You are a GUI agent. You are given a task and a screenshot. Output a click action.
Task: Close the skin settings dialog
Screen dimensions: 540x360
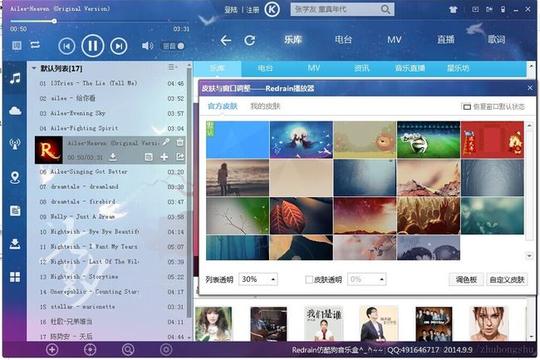tap(530, 88)
